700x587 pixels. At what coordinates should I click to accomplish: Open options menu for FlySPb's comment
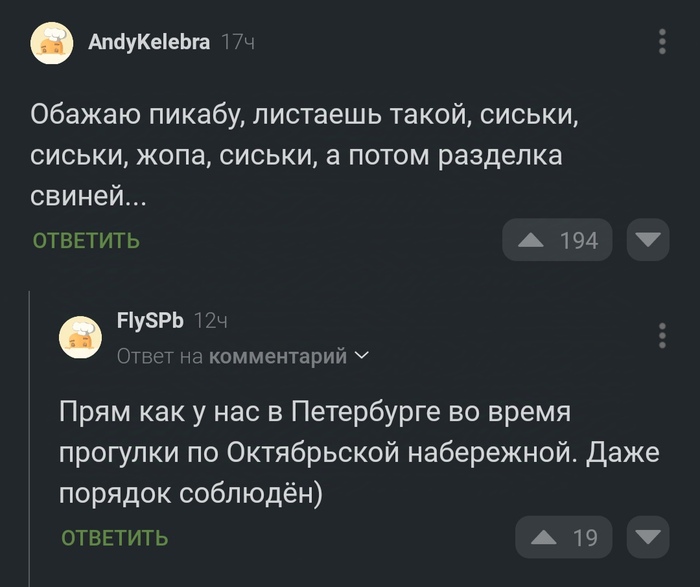[x=662, y=336]
